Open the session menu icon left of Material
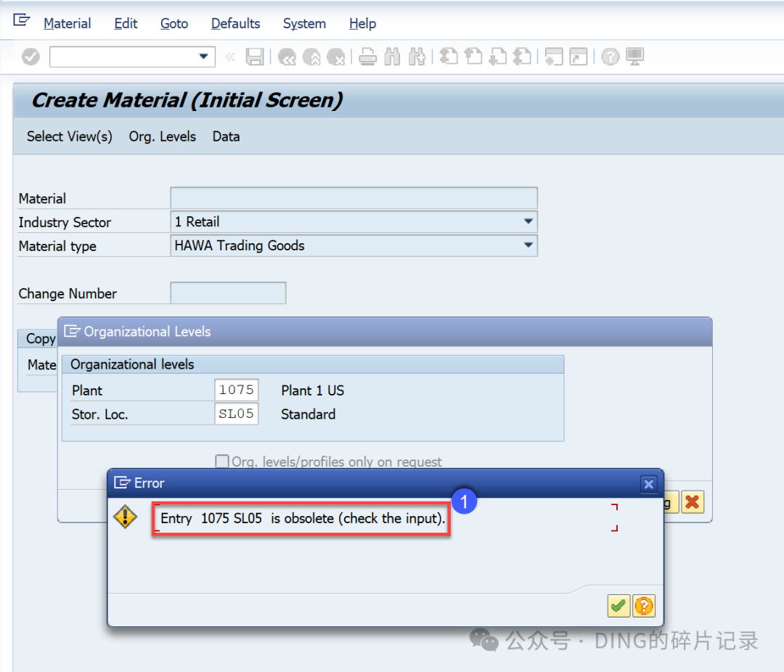 (x=22, y=20)
